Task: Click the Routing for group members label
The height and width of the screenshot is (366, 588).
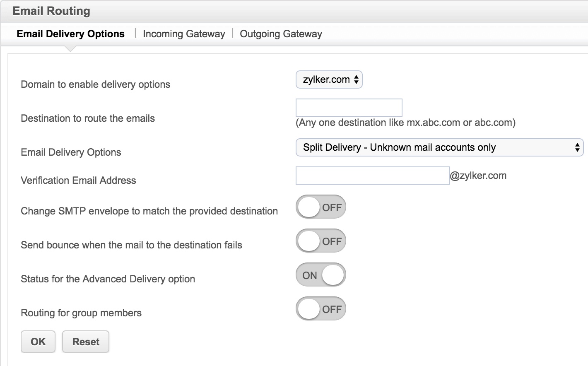Action: click(81, 313)
